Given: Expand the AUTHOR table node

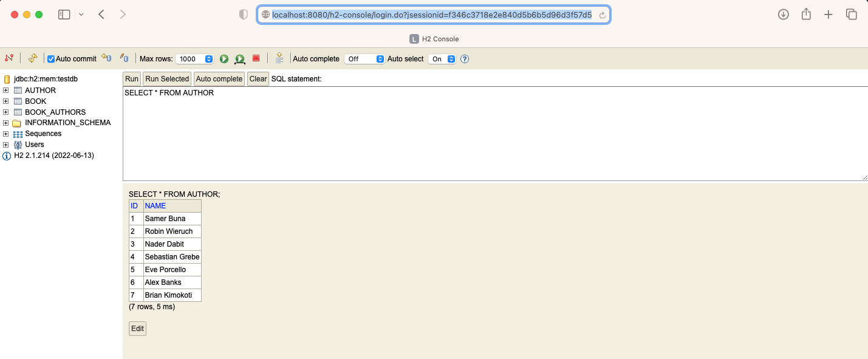Looking at the screenshot, I should pos(6,91).
